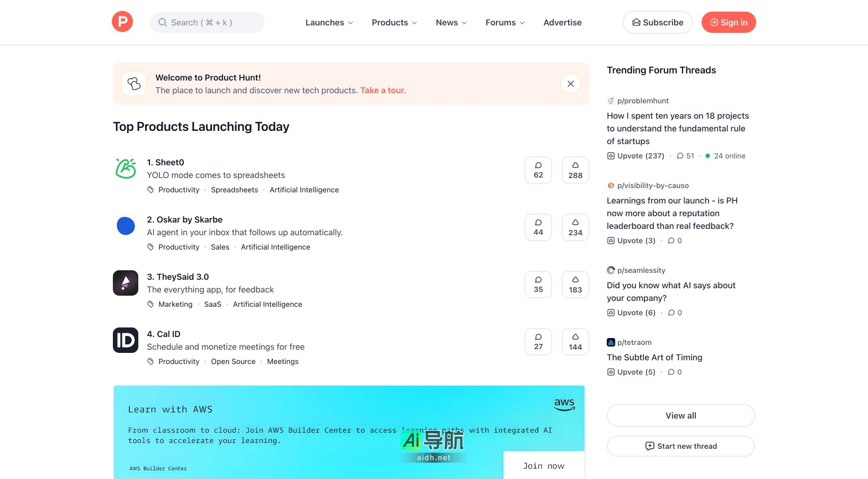Expand the Forums dropdown menu
The image size is (868, 479).
(x=505, y=22)
